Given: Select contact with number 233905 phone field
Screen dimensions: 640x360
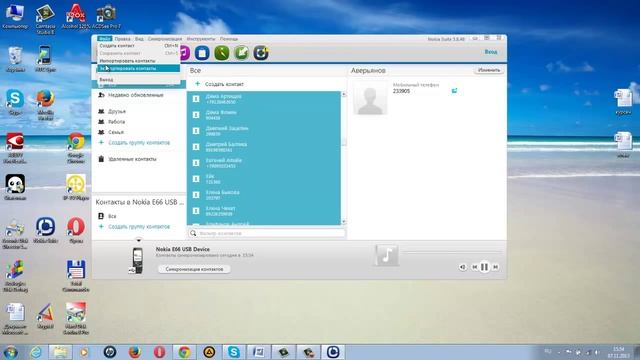Looking at the screenshot, I should click(x=401, y=91).
